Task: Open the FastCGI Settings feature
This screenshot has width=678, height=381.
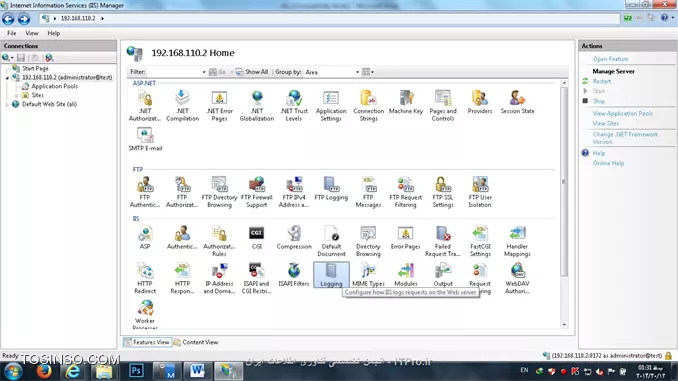Action: [480, 241]
